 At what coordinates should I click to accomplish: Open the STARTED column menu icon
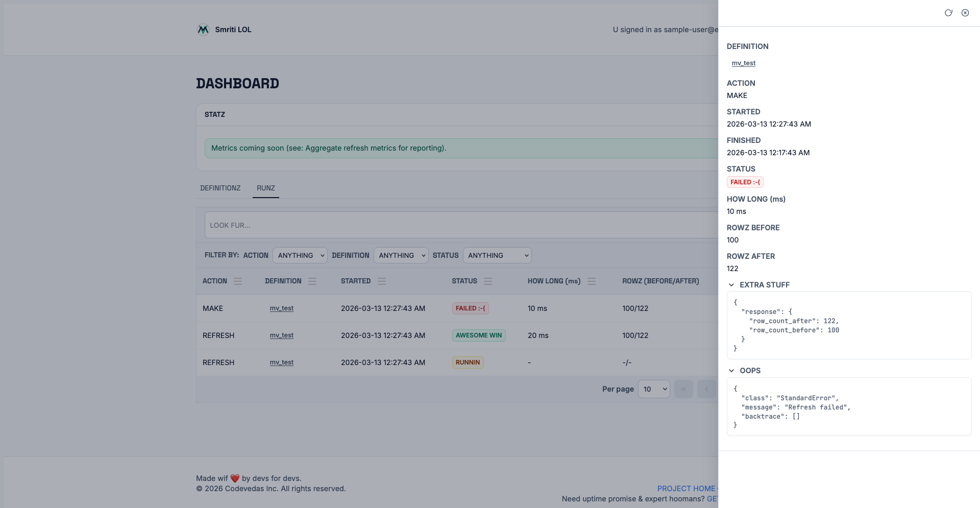pos(382,281)
